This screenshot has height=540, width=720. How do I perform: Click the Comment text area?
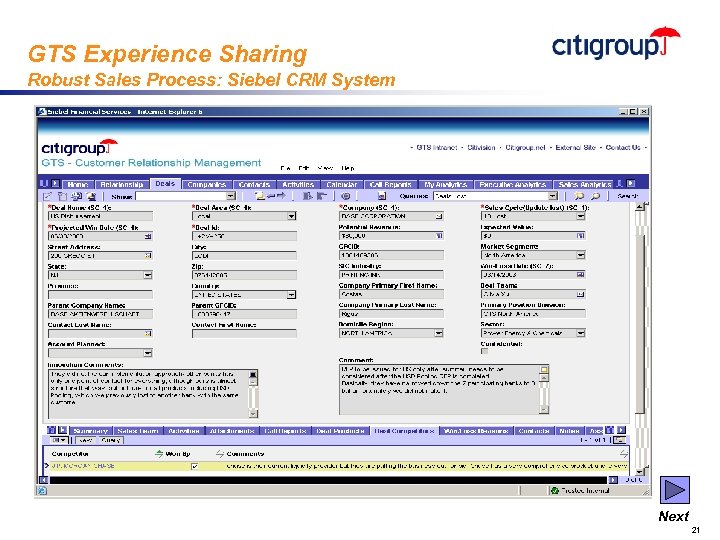(x=439, y=389)
